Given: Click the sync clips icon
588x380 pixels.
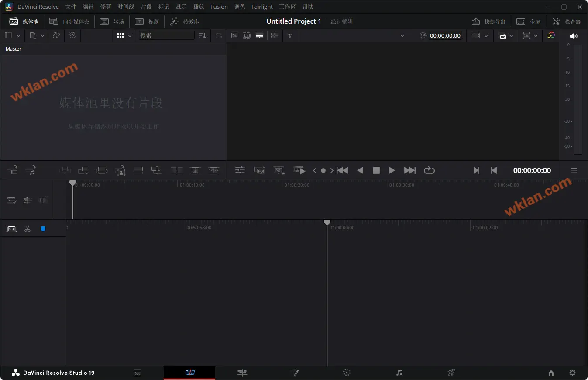Looking at the screenshot, I should (x=56, y=35).
